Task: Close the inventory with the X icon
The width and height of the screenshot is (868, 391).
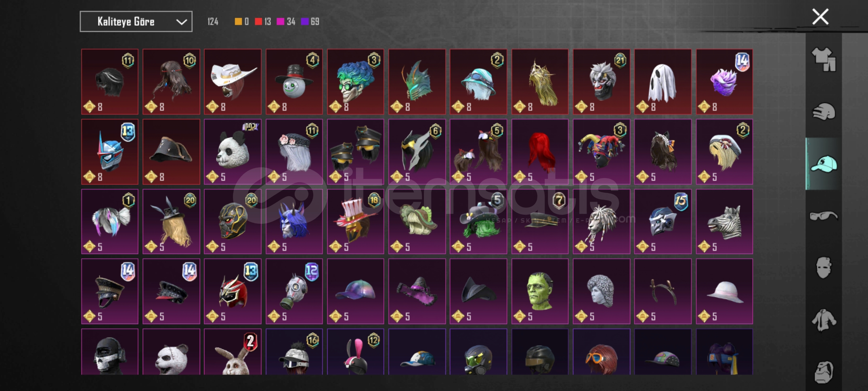Action: (820, 17)
